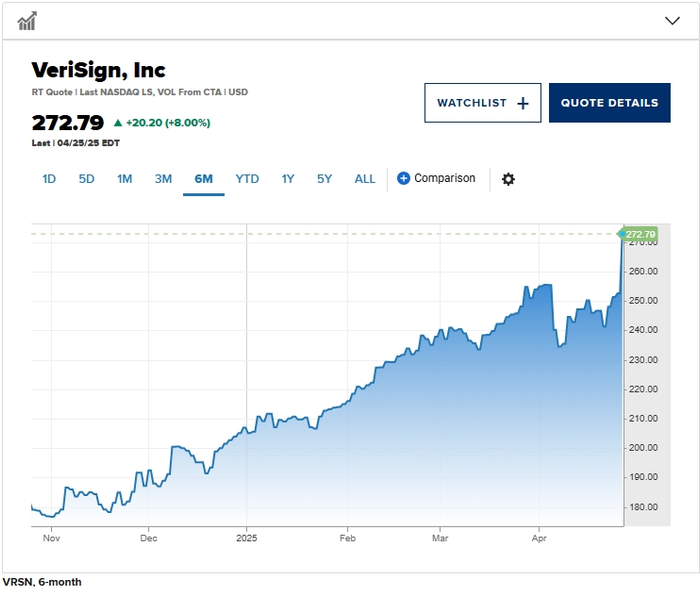Click the blue plus Comparison icon
700x596 pixels.
point(403,179)
